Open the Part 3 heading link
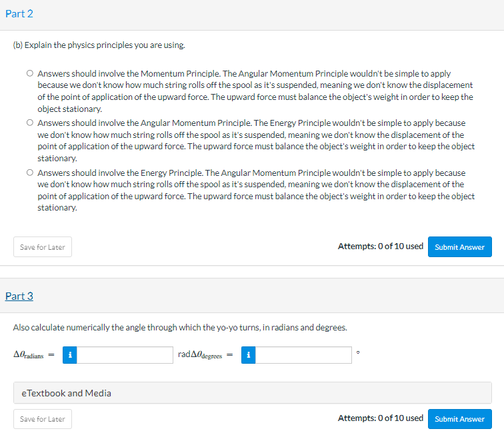Viewport: 504px width, 437px height. 19,296
